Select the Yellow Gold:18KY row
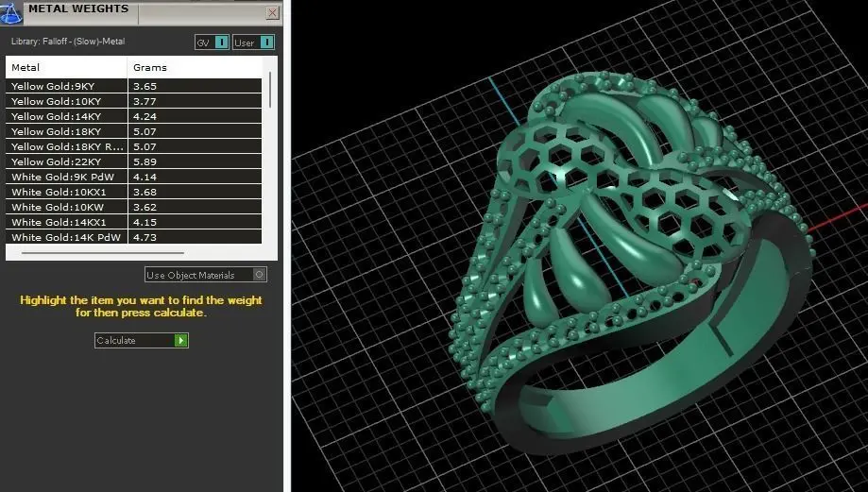868x492 pixels. 133,131
